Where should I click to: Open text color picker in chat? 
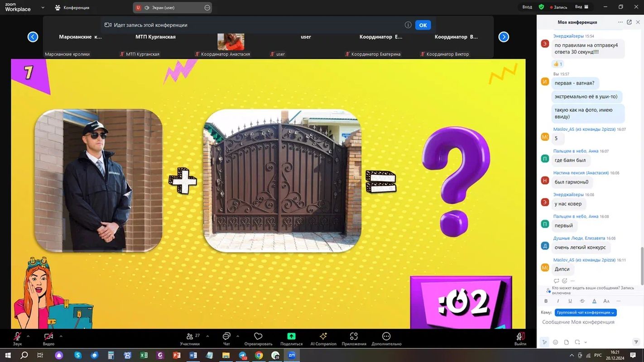point(594,301)
